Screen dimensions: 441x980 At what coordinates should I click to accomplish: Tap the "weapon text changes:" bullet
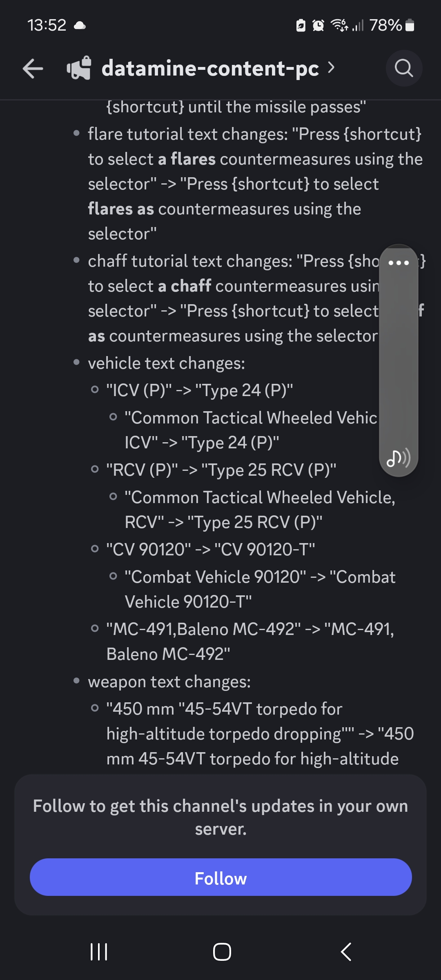tap(169, 682)
